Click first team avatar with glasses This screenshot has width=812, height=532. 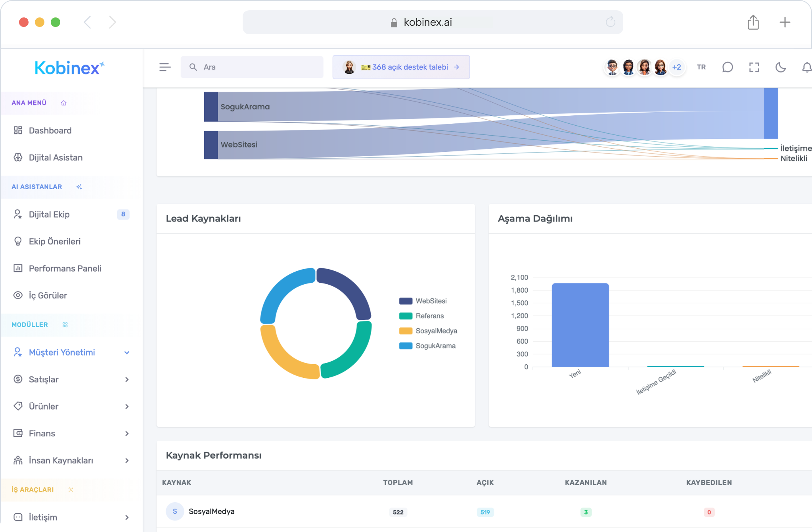(612, 67)
